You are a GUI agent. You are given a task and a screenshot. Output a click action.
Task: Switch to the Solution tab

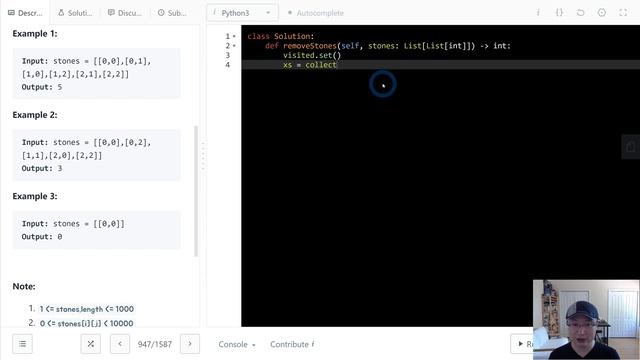point(75,13)
